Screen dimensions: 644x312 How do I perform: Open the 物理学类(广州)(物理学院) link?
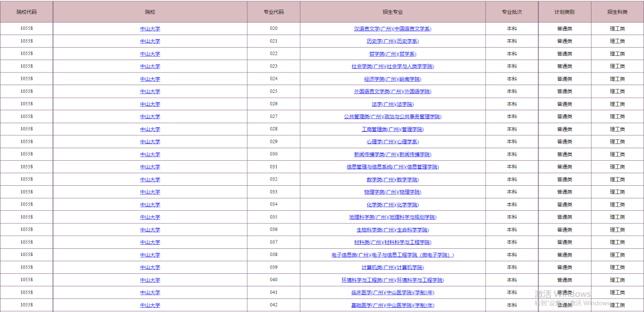point(392,192)
